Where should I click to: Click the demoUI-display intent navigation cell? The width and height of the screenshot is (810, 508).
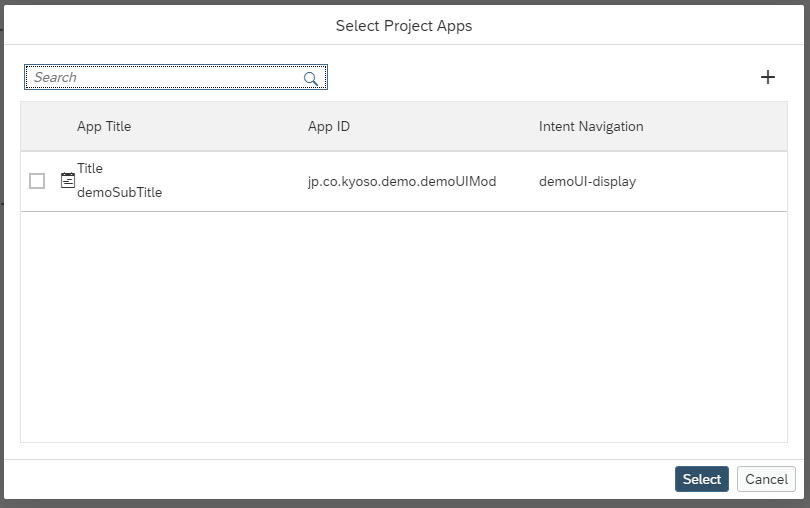coord(587,181)
